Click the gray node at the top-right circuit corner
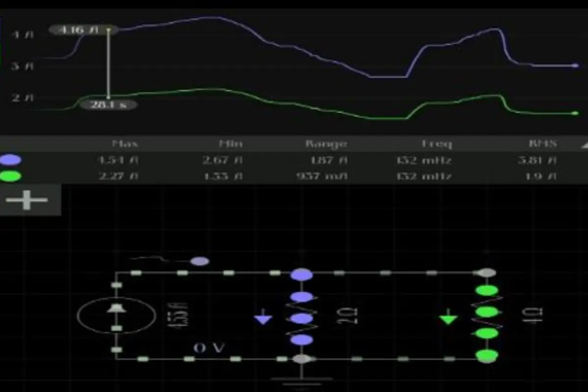588x392 pixels. [x=487, y=272]
